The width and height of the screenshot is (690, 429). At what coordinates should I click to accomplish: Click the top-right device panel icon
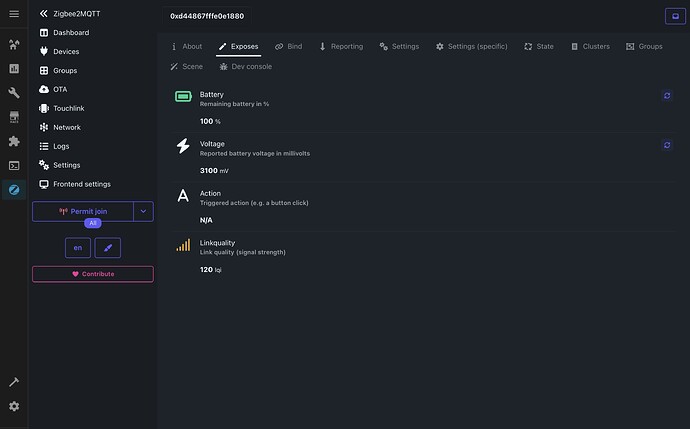[x=675, y=16]
